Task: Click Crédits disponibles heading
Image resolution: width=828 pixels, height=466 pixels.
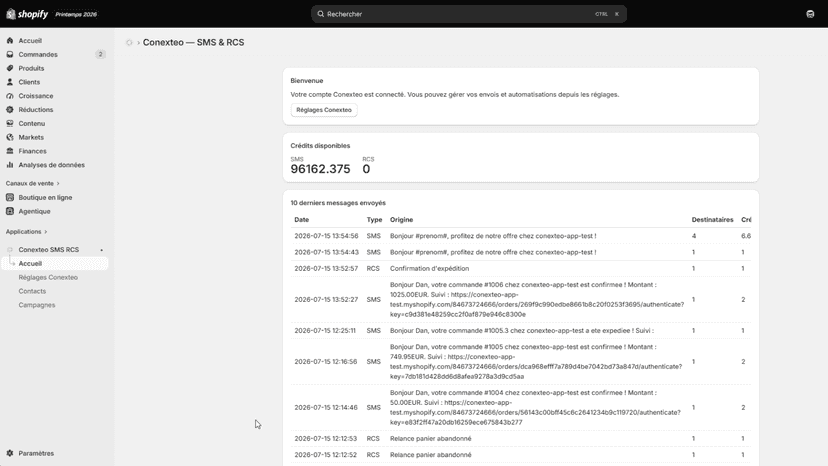Action: 320,145
